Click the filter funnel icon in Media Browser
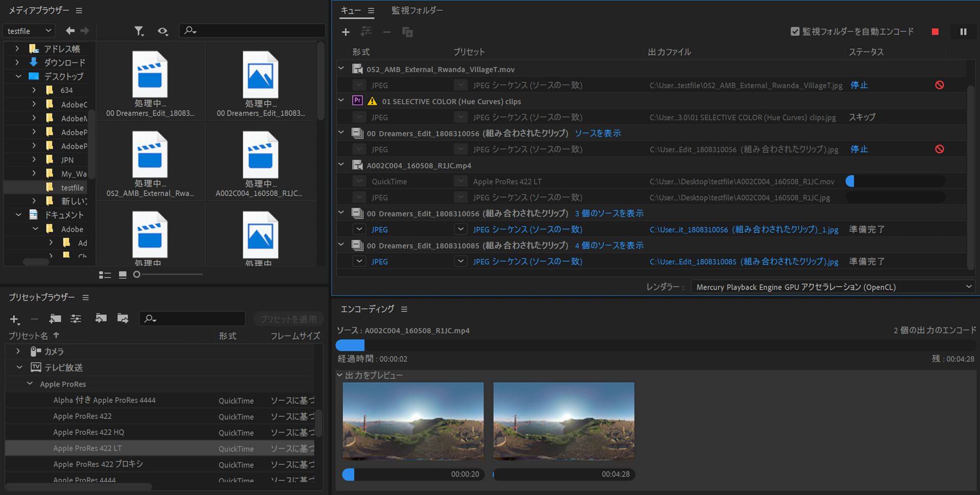 click(138, 31)
